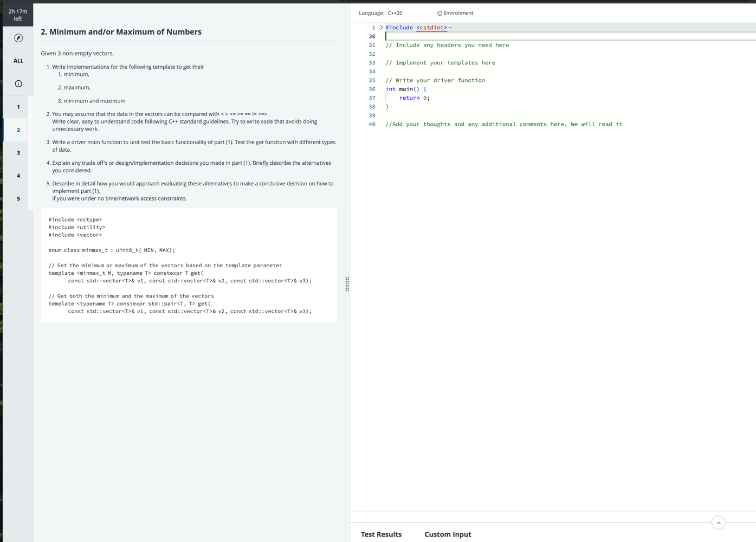Open the Language C++20 selector
Screen dimensions: 756x542
point(395,13)
